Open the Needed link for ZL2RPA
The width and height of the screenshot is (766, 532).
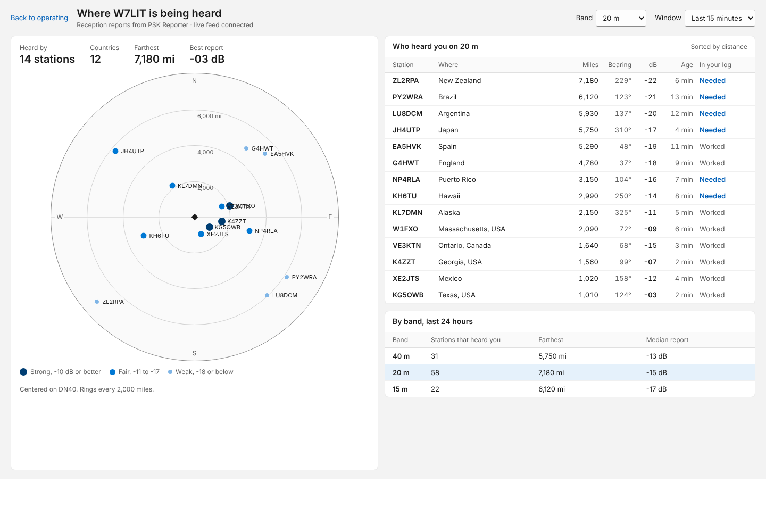712,81
